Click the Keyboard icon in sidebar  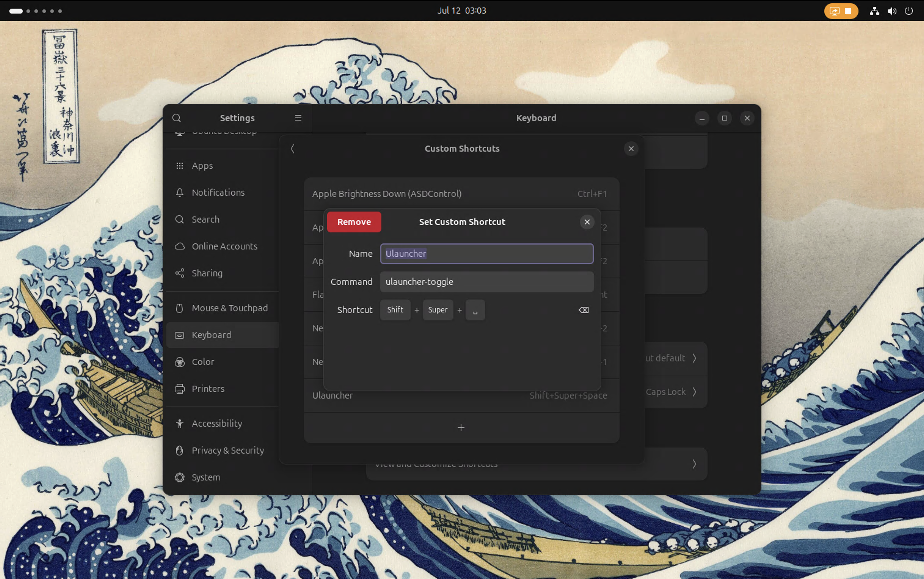click(x=180, y=335)
